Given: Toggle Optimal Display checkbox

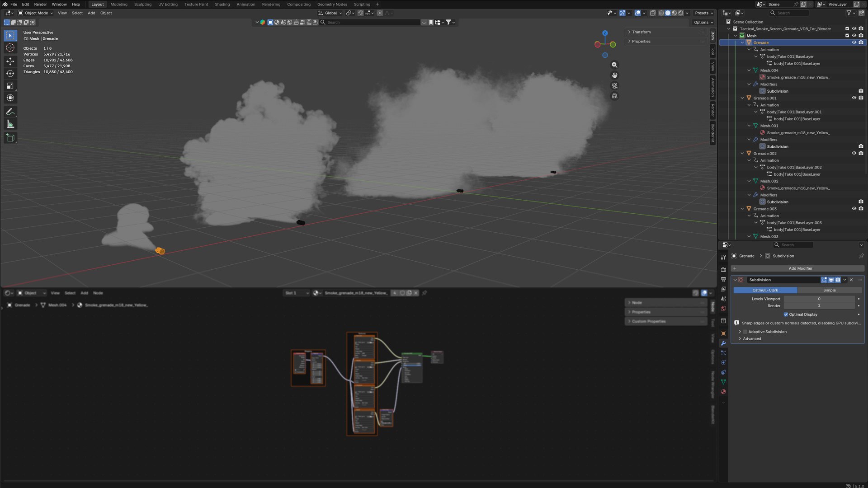Looking at the screenshot, I should coord(786,314).
